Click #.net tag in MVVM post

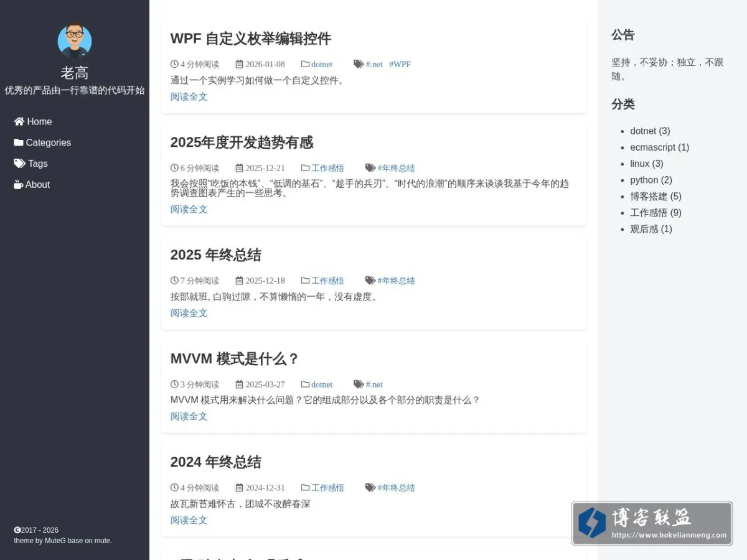374,385
